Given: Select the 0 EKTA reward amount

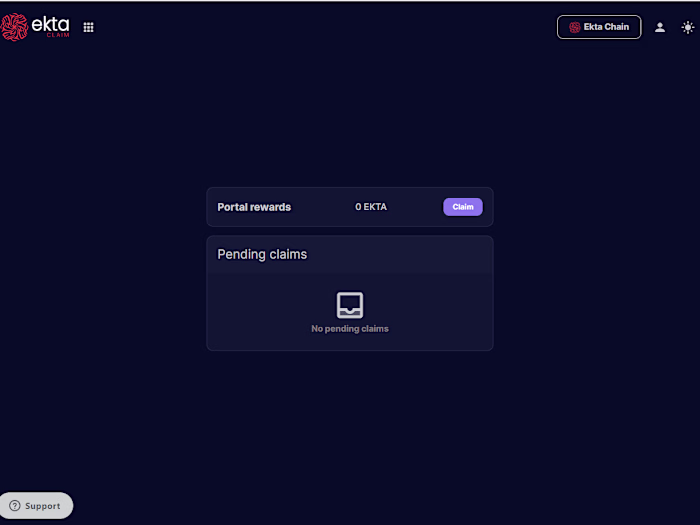Looking at the screenshot, I should click(371, 207).
